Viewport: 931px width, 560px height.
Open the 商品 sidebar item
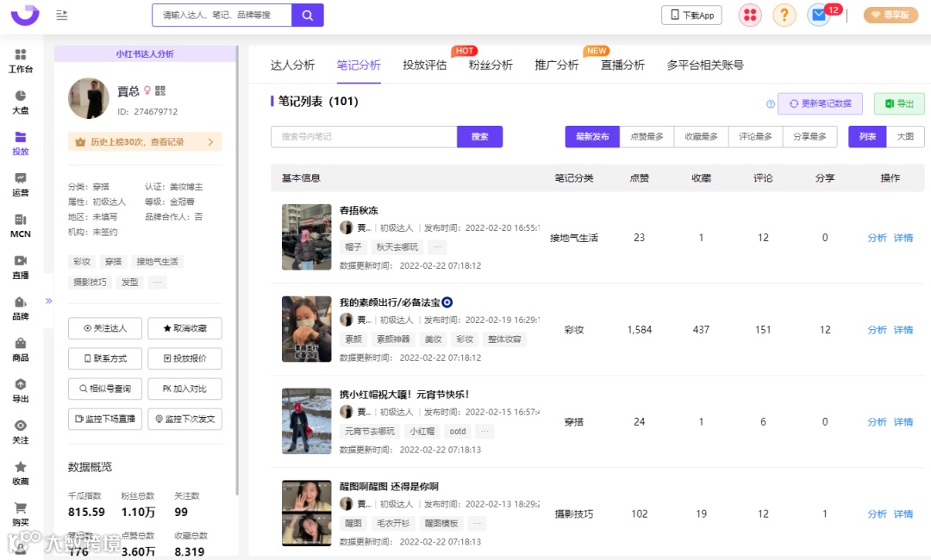tap(20, 350)
